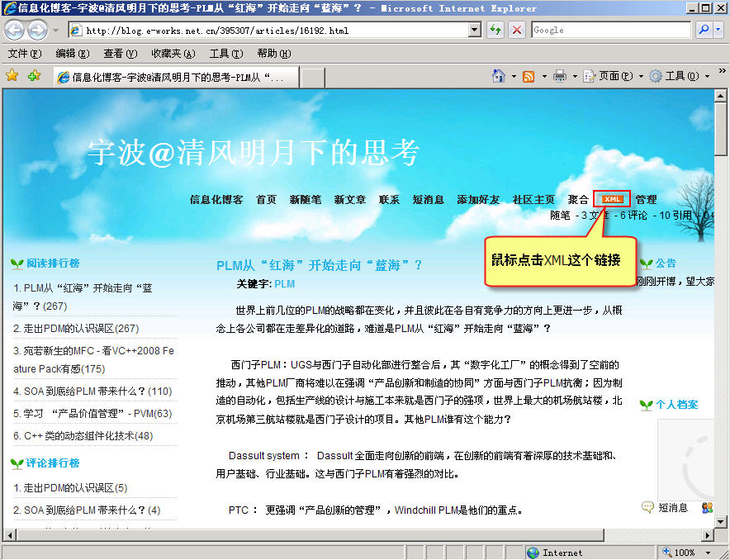730x560 pixels.
Task: Click the 信息化博客 navigation link
Action: [216, 200]
